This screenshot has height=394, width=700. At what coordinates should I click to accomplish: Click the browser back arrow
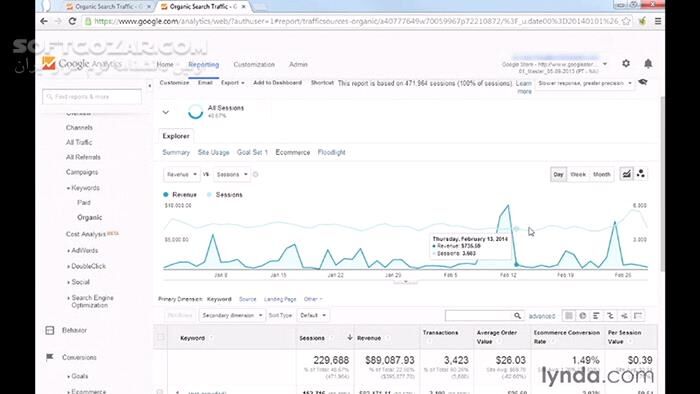tap(44, 21)
